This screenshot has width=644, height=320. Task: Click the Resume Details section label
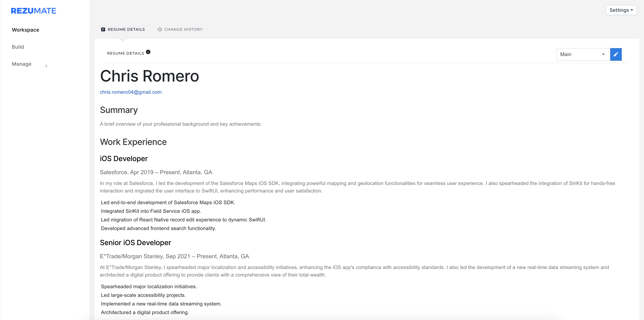point(125,53)
